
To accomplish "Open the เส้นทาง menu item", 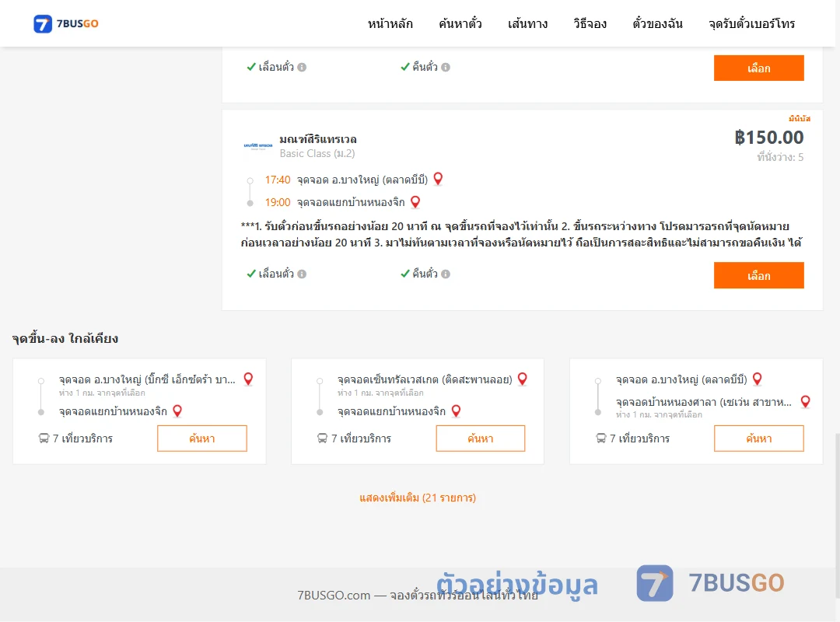I will coord(527,23).
